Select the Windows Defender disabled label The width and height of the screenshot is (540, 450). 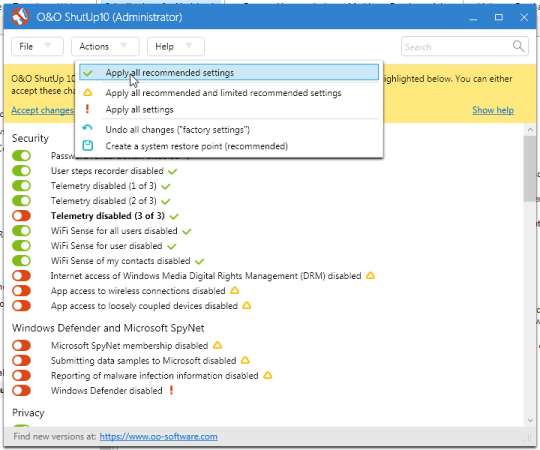(107, 391)
